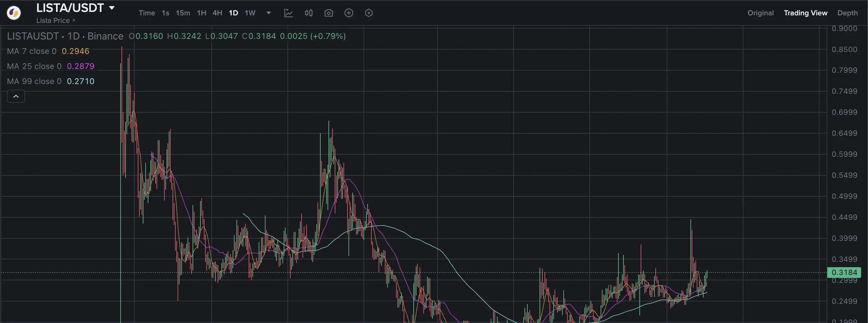Click the high value H0.3242
This screenshot has height=323, width=868.
coord(184,36)
